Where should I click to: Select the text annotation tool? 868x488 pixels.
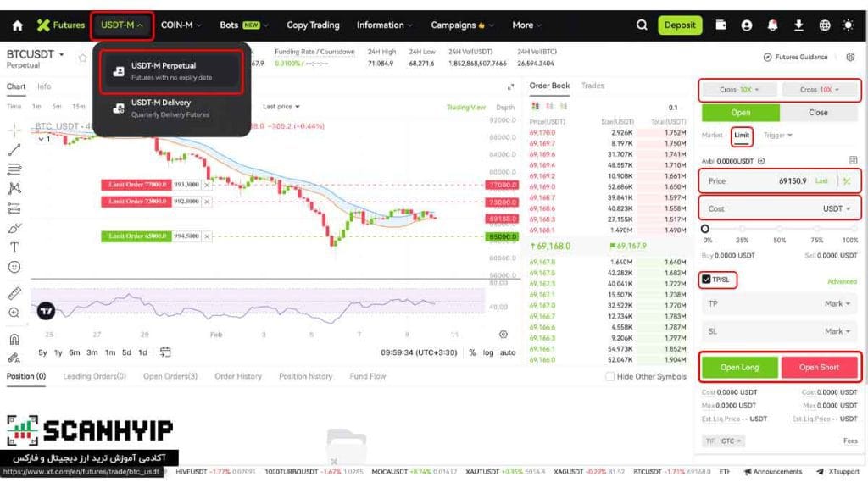pyautogui.click(x=14, y=247)
